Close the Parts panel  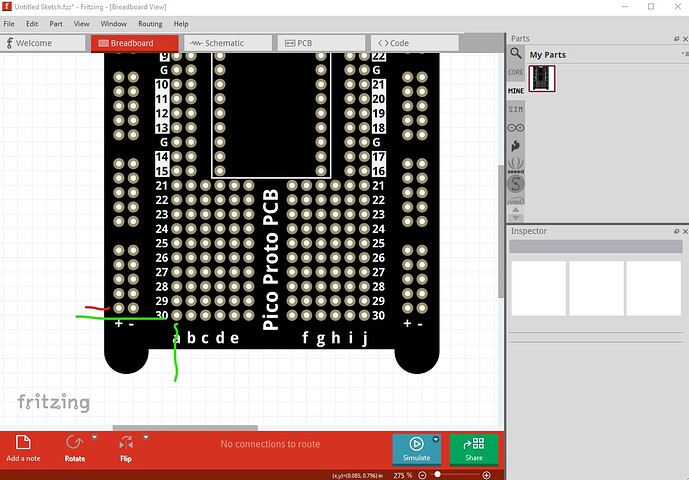click(685, 39)
